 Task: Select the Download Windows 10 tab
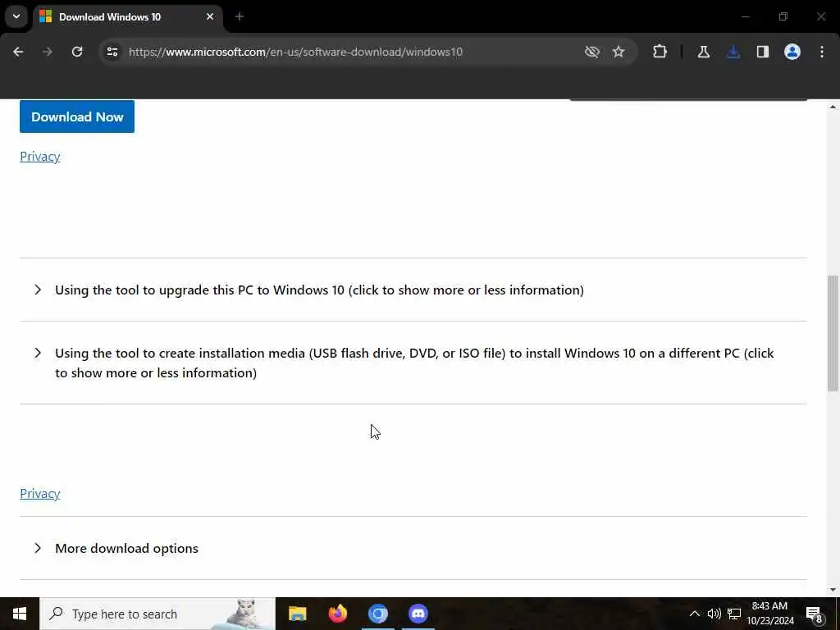coord(127,17)
